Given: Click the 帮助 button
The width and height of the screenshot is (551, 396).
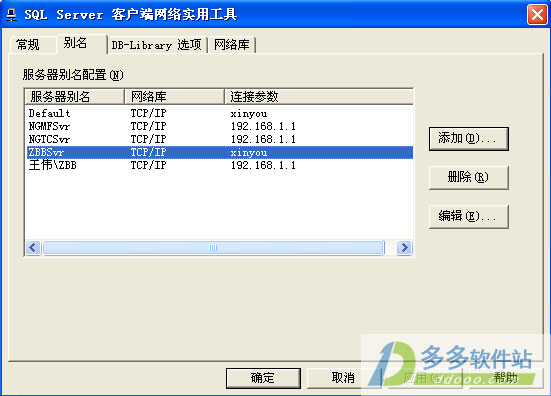Looking at the screenshot, I should (506, 378).
